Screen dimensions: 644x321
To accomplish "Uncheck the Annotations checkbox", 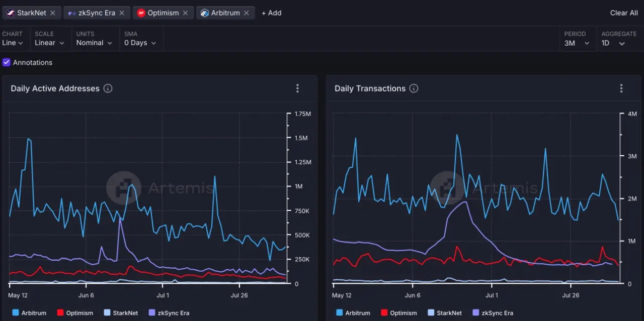I will pyautogui.click(x=7, y=62).
